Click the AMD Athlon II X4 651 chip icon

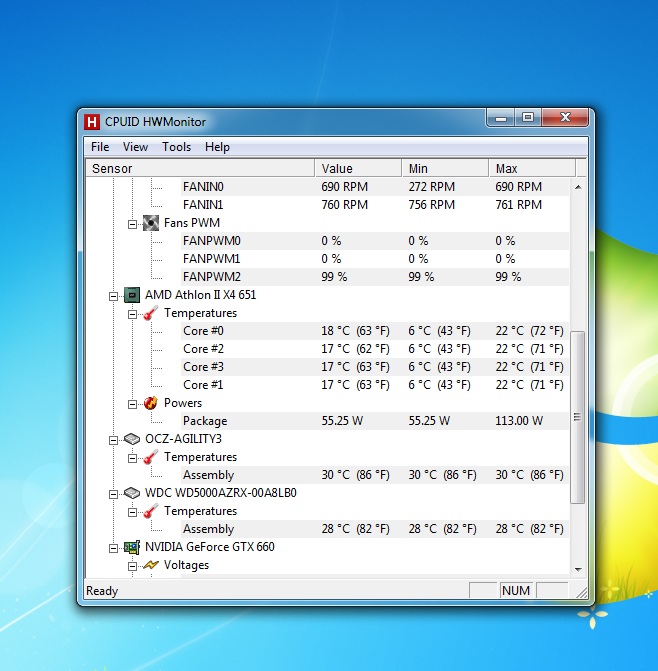(131, 295)
